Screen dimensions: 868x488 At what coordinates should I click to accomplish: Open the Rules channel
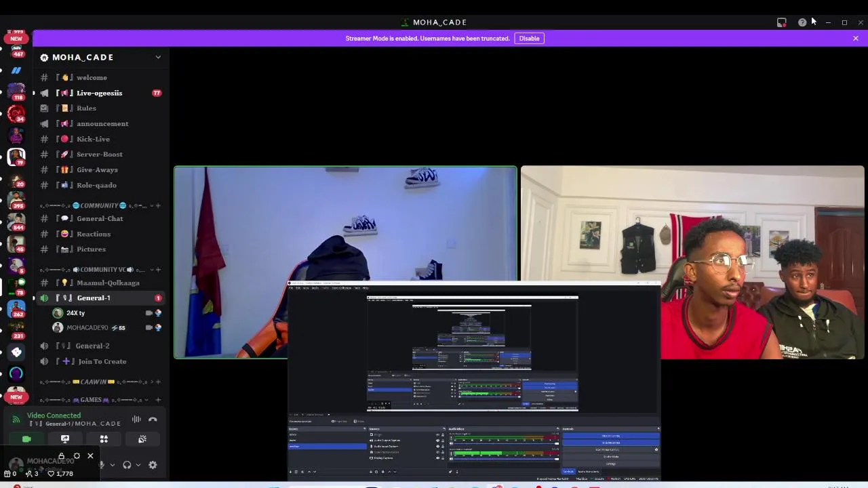click(x=102, y=108)
